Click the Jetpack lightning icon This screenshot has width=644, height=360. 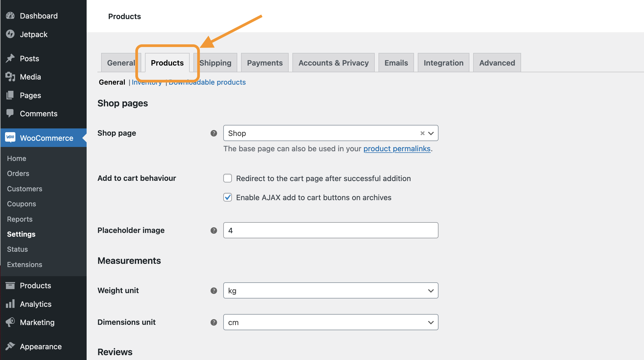(10, 34)
